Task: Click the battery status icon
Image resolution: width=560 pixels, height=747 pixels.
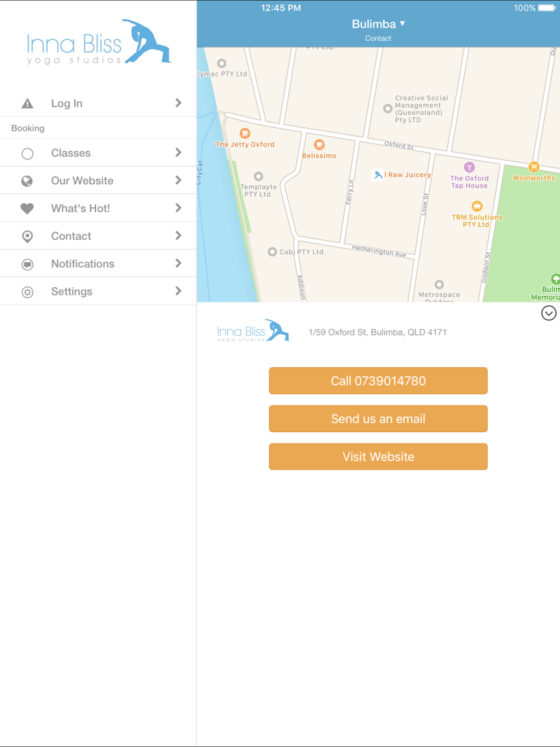Action: coord(547,8)
